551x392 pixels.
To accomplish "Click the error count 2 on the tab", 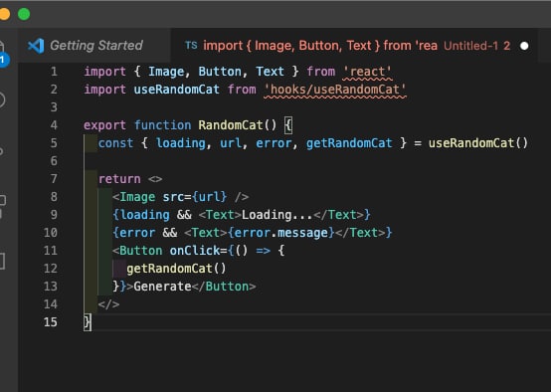I will coord(506,46).
